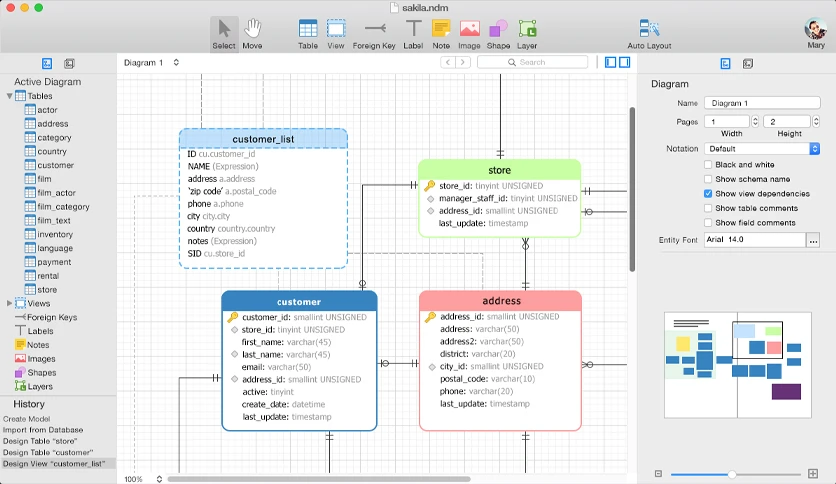Choose the Foreign Key tool
The width and height of the screenshot is (836, 484).
point(374,34)
